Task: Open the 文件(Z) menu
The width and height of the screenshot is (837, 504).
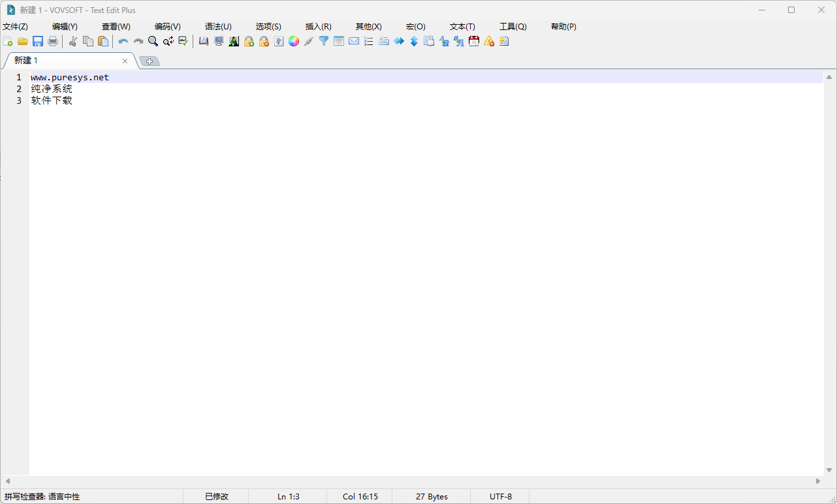Action: 15,26
